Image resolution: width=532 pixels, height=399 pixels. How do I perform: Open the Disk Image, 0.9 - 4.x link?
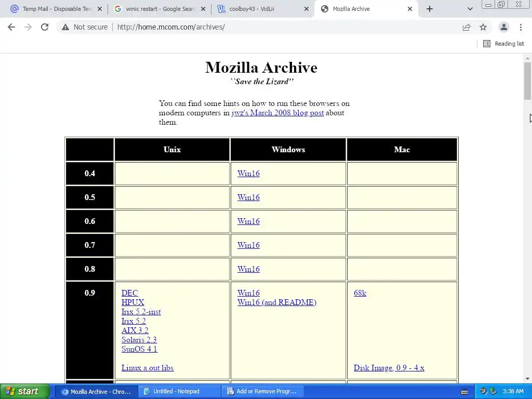[x=389, y=368]
